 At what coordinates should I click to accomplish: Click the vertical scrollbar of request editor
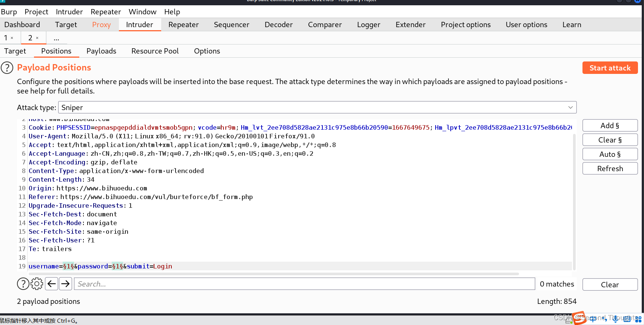coord(574,202)
